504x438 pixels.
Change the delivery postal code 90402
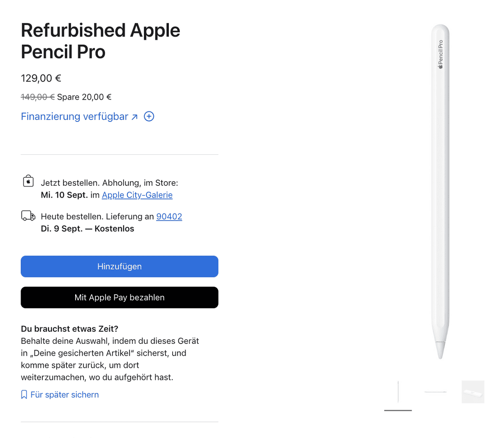point(169,216)
